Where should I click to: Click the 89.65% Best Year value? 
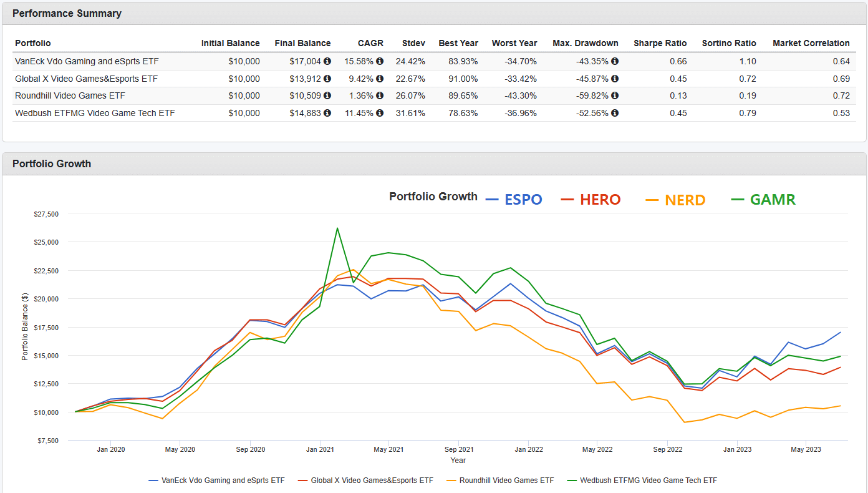(x=464, y=95)
